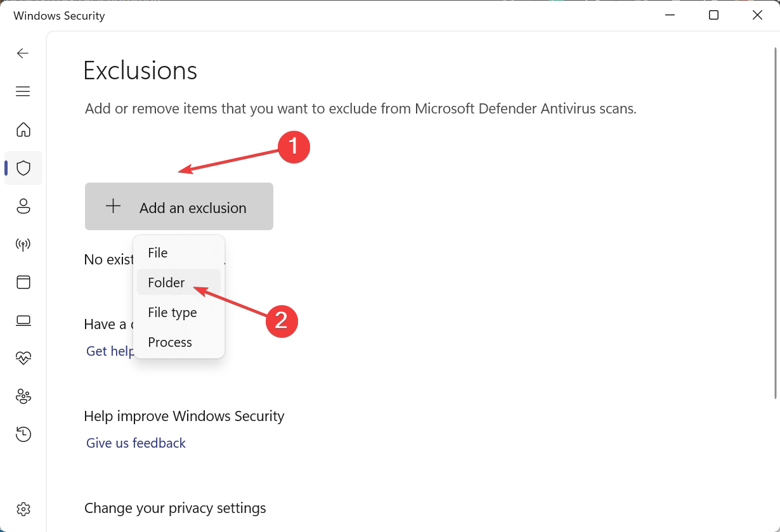780x532 pixels.
Task: Select File from the exclusion menu
Action: [x=179, y=252]
